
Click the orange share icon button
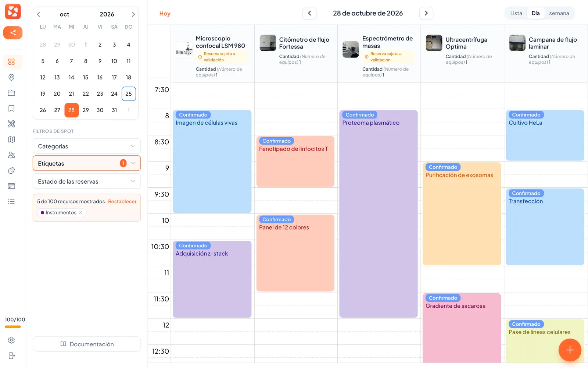point(13,33)
